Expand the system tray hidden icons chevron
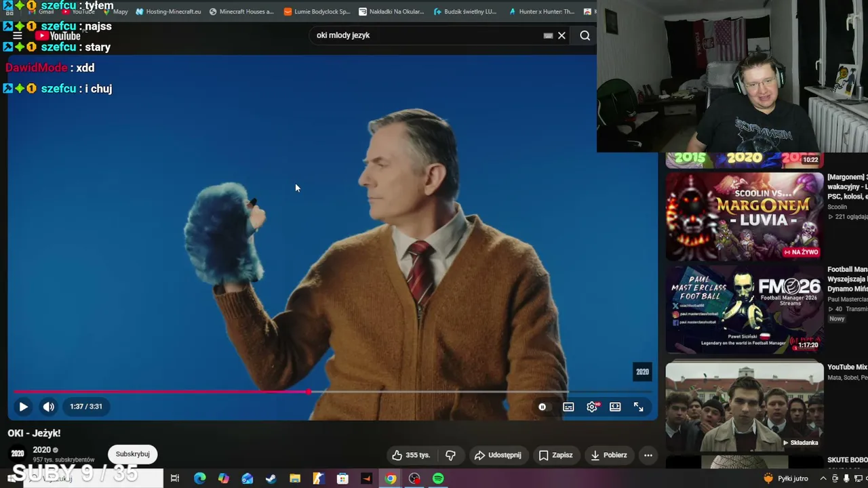868x488 pixels. pyautogui.click(x=823, y=479)
